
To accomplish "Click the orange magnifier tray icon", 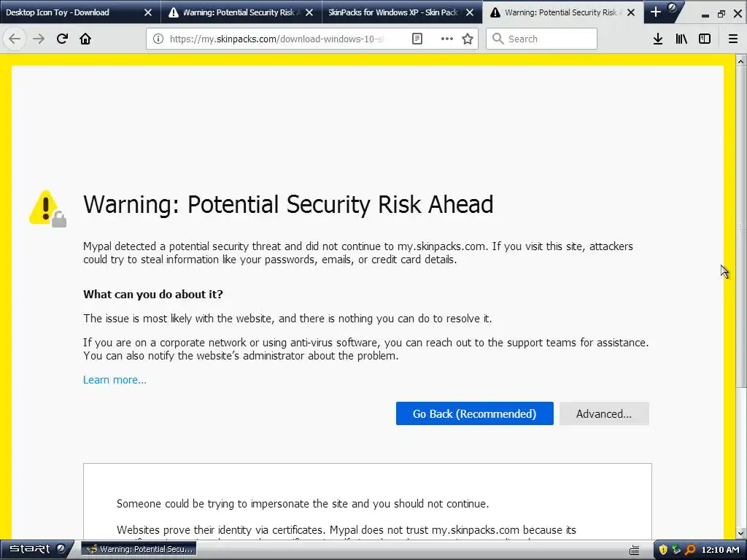I will tap(690, 550).
